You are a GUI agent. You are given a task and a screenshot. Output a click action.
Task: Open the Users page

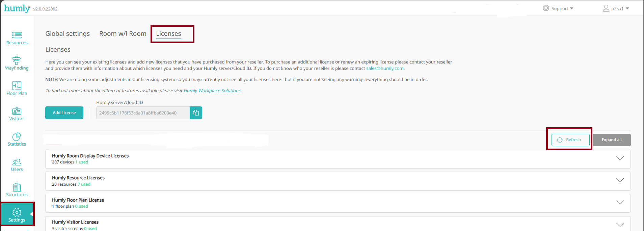point(17,164)
